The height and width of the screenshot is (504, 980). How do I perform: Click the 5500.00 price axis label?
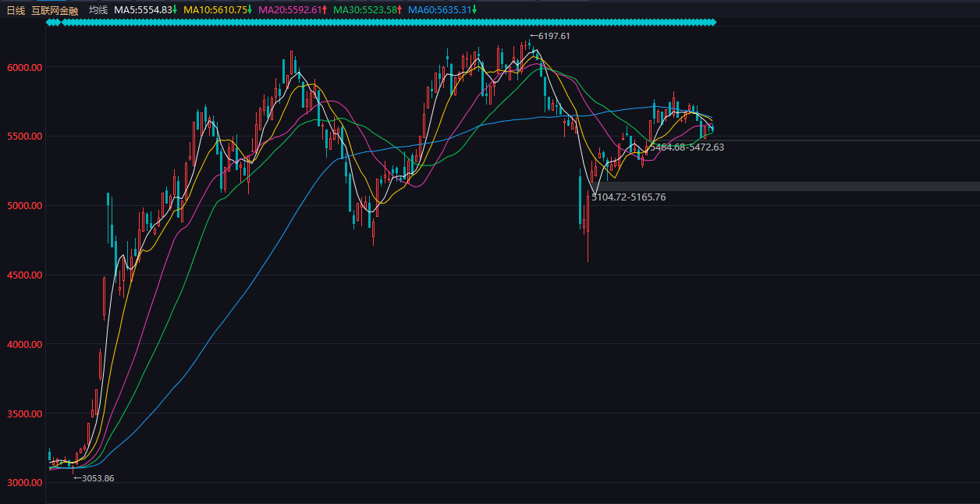(25, 137)
